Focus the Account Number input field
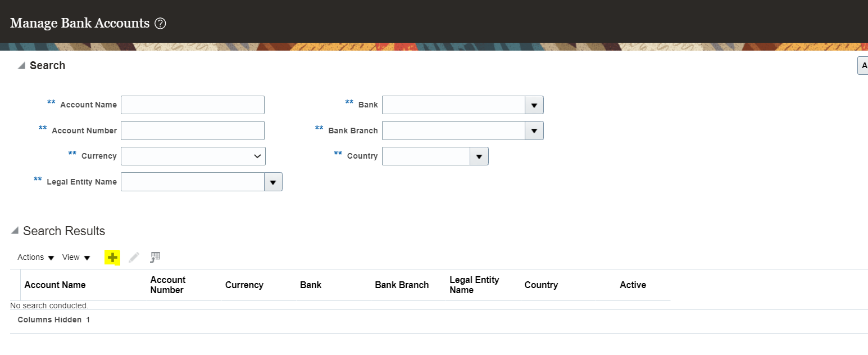Screen dimensions: 868x355 coord(192,131)
